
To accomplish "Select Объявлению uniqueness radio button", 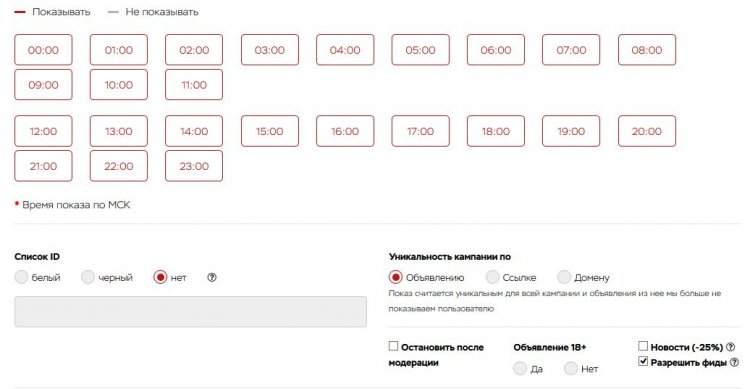I will (x=396, y=277).
